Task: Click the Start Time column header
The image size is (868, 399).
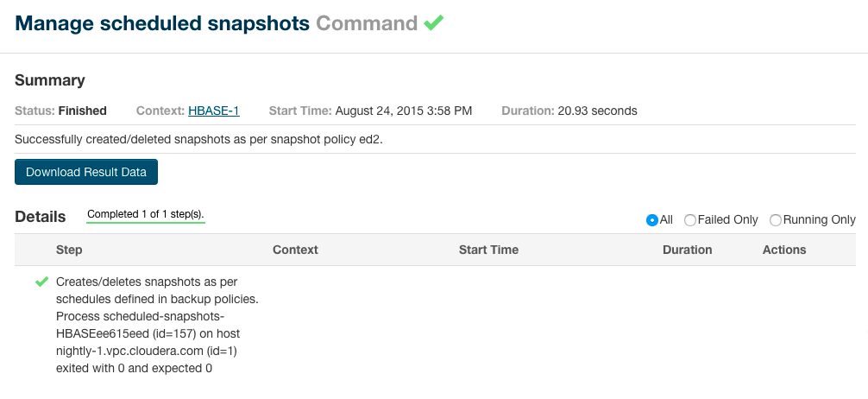Action: 488,250
